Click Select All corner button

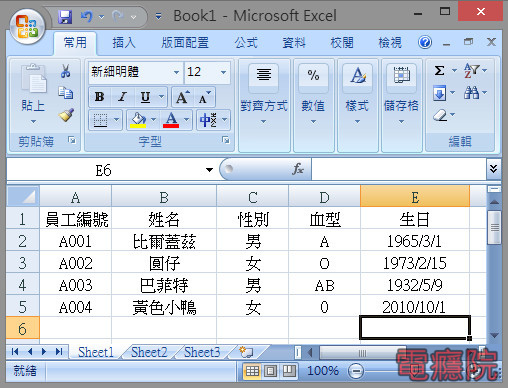coord(23,196)
